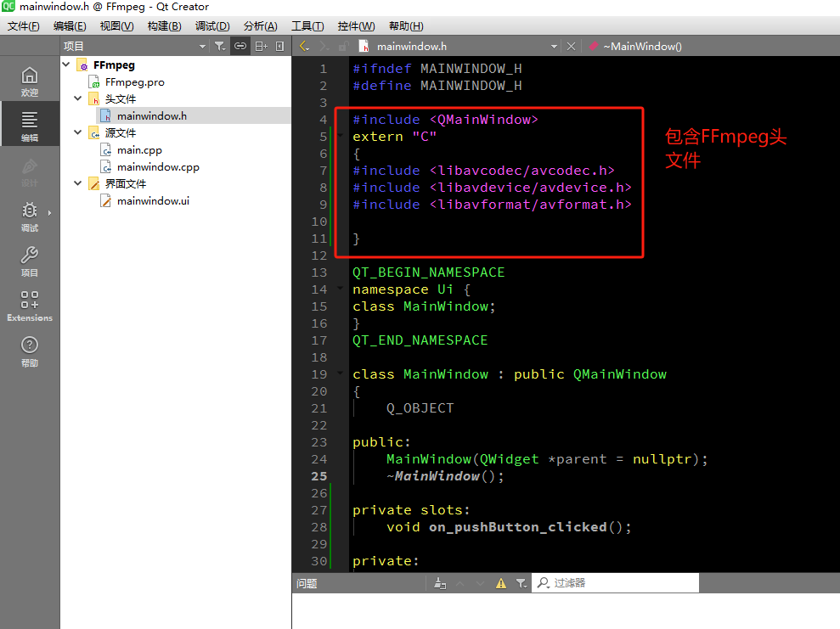Click the split project pane icon
840x629 pixels.
(x=261, y=47)
